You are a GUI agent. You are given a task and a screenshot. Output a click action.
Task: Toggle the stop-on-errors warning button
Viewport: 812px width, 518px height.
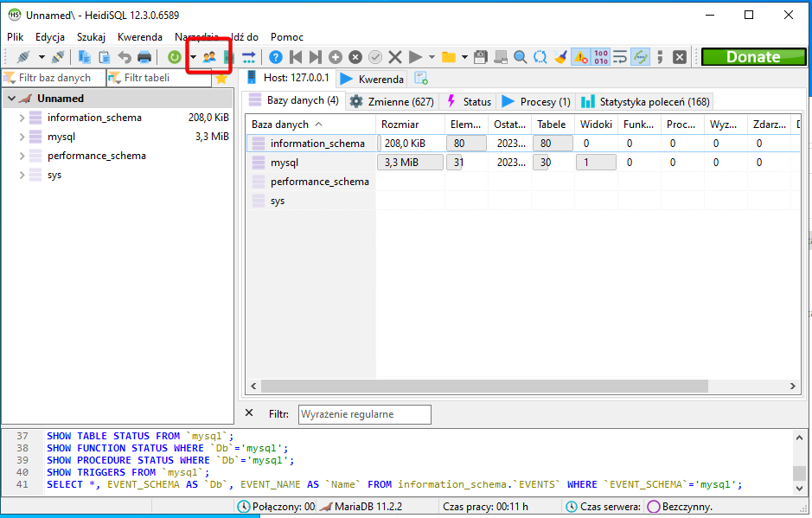580,57
